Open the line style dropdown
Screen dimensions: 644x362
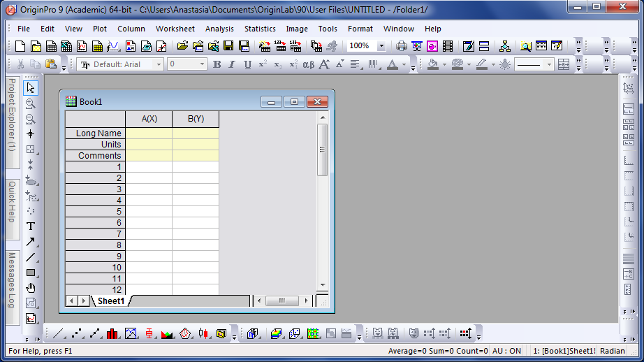(549, 64)
